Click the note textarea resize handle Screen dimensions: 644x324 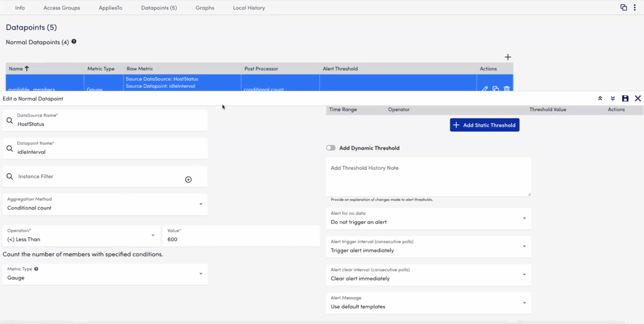coord(529,195)
